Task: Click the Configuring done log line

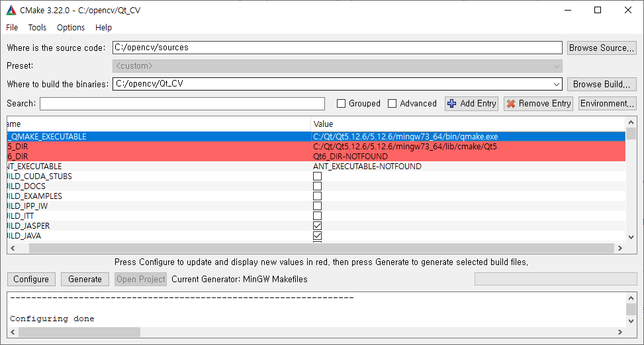Action: pyautogui.click(x=52, y=319)
